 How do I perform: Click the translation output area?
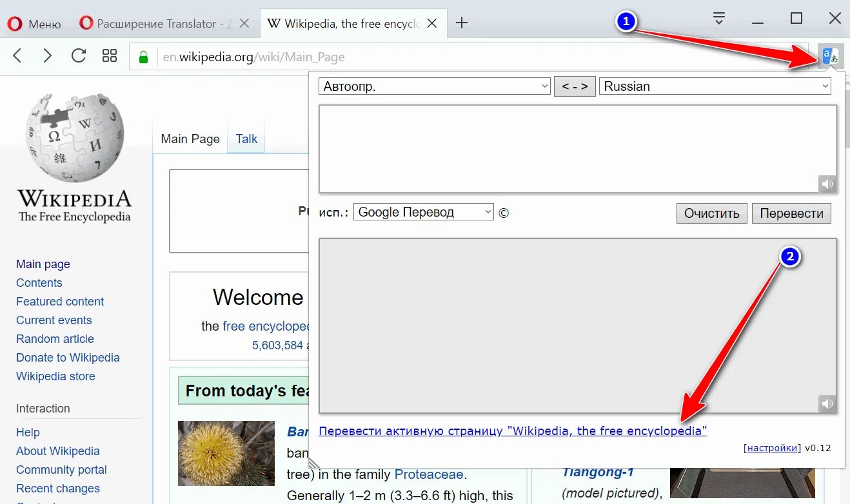click(x=578, y=325)
